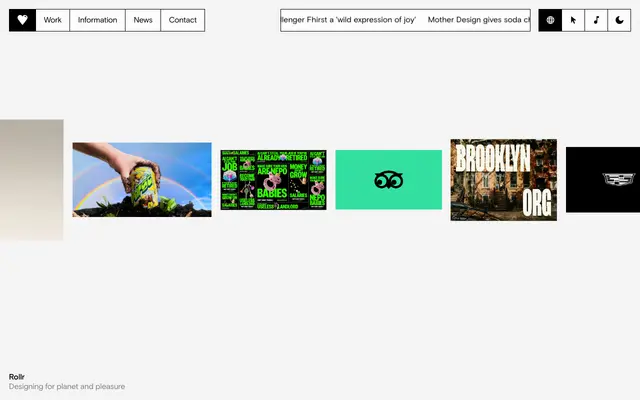
Task: Go to the News section
Action: tap(143, 20)
